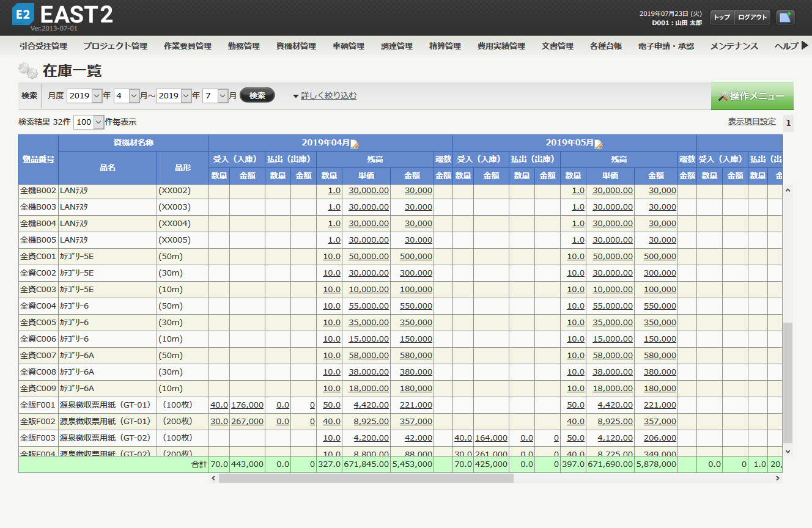812x528 pixels.
Task: Click the edit icon next to 2019年05月
Action: [599, 144]
